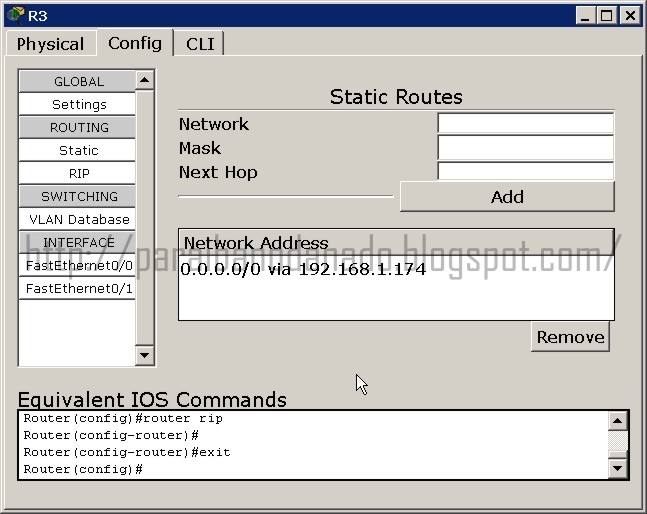Minimize the R3 window

click(x=585, y=16)
